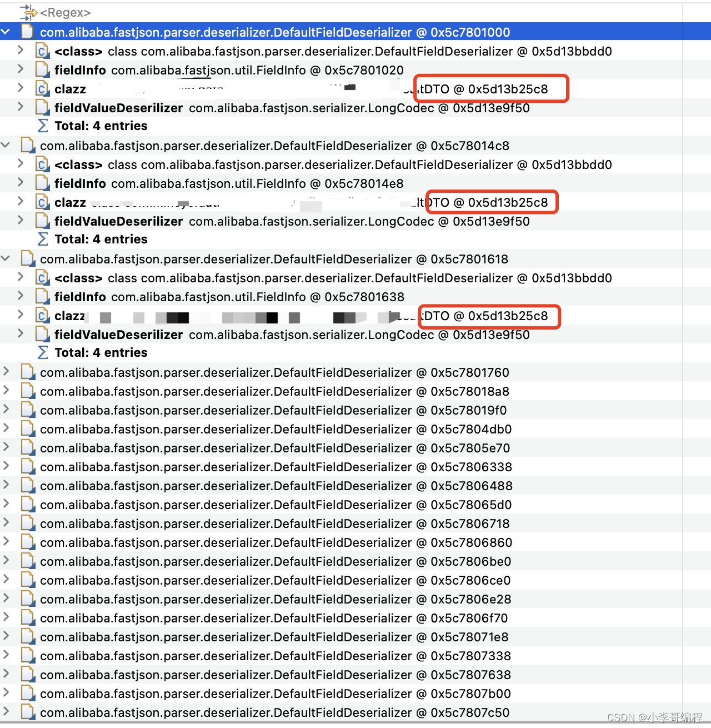Click object icon of DefaultFieldDeserializer @ 0x5c7806488

28,486
